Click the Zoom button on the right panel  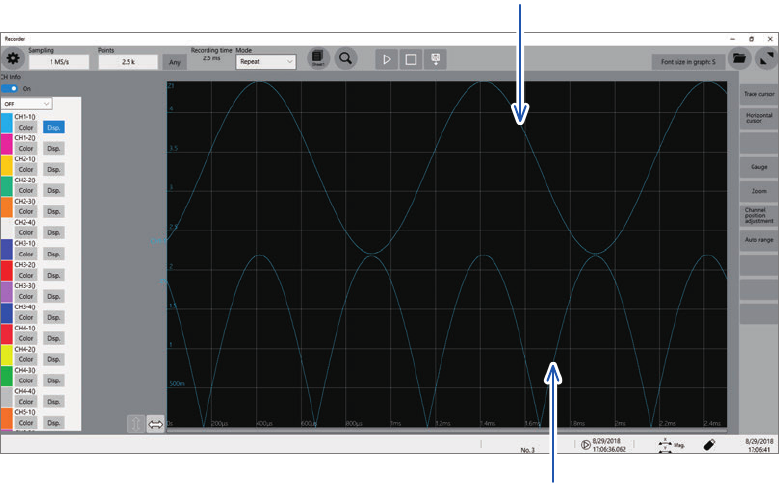point(759,191)
